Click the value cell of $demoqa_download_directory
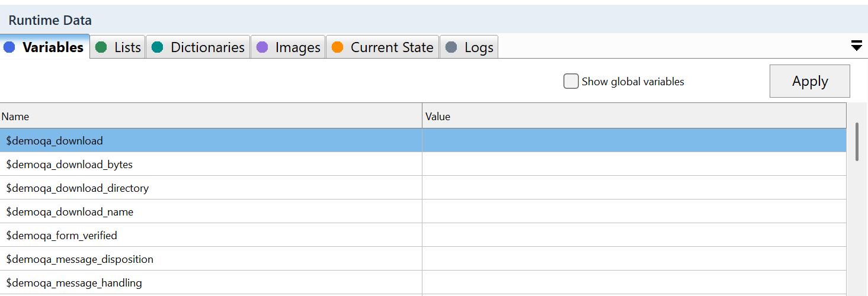Viewport: 868px width, 296px height. tap(635, 188)
